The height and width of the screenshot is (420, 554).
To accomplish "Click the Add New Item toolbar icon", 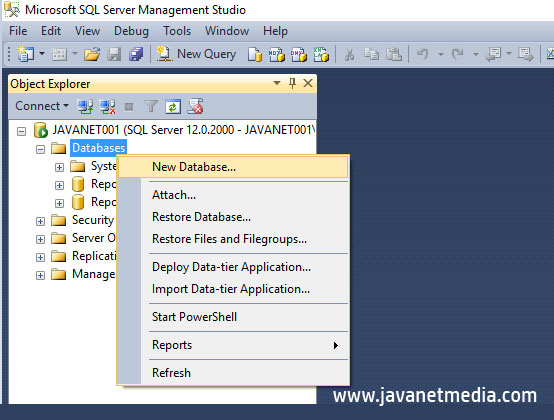I will [59, 54].
